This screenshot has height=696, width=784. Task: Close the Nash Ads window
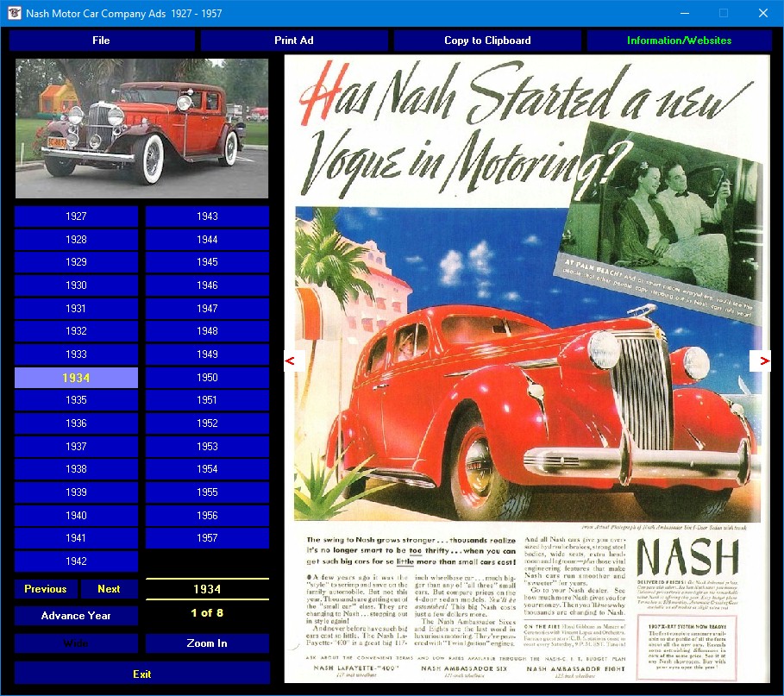(763, 14)
